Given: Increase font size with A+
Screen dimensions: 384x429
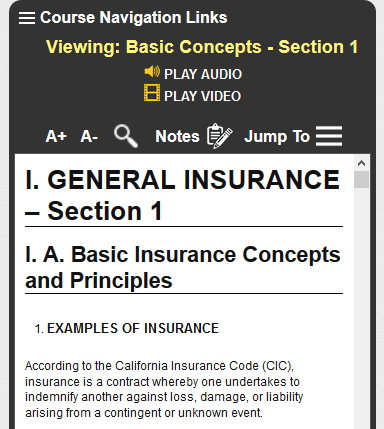Looking at the screenshot, I should click(56, 136).
